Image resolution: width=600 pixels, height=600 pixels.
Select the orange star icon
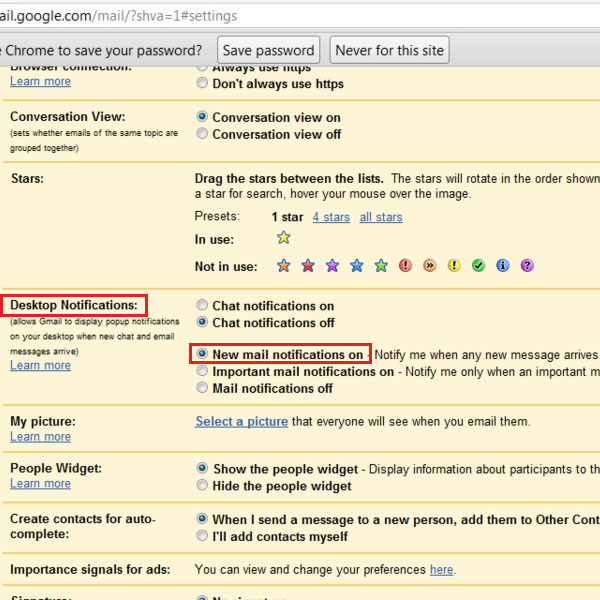(x=284, y=266)
